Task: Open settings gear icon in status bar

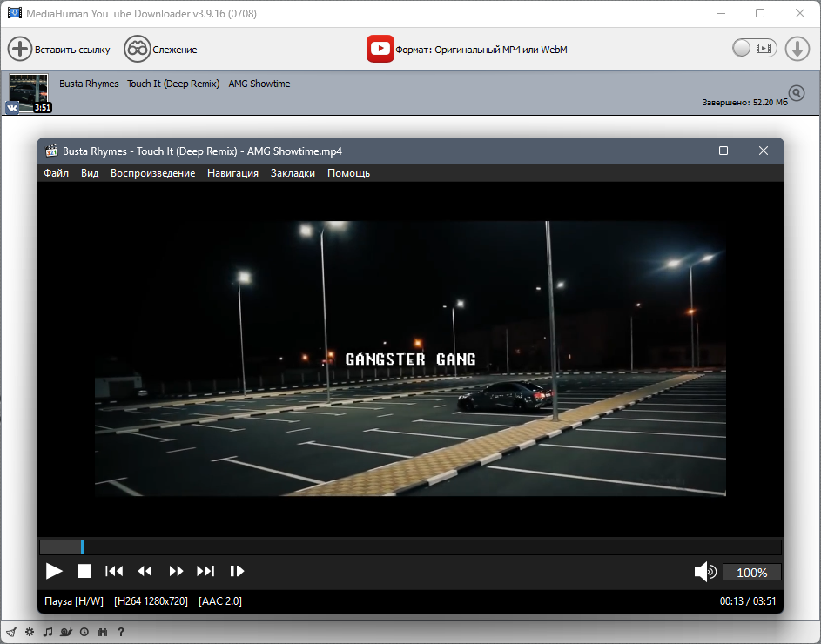Action: click(30, 632)
